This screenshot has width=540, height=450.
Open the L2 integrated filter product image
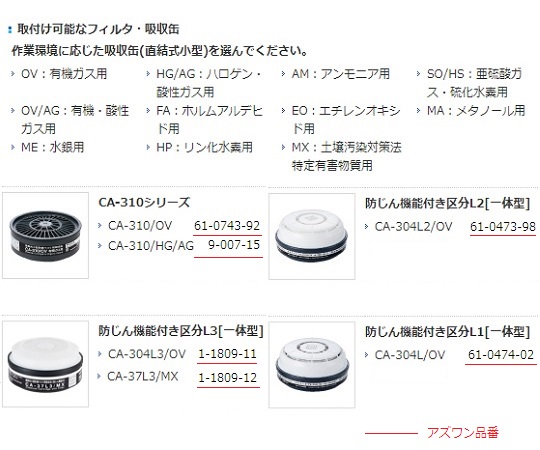click(x=312, y=236)
